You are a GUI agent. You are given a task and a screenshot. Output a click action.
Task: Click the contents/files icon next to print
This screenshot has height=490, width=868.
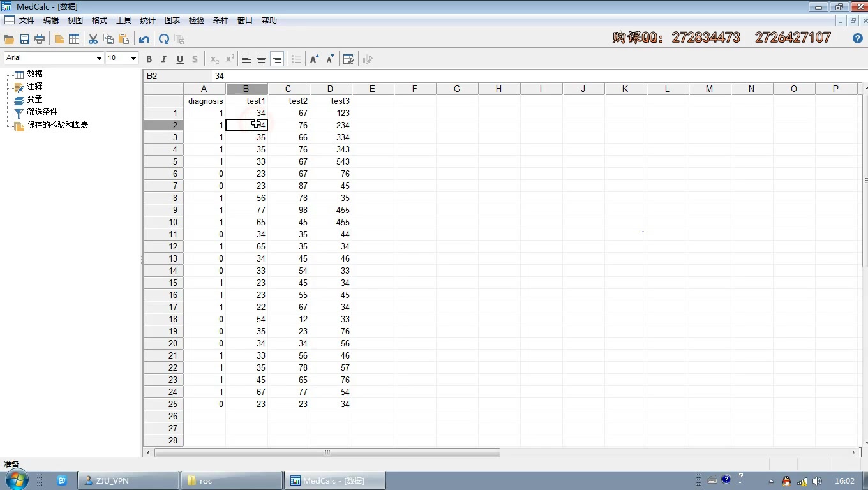[59, 39]
